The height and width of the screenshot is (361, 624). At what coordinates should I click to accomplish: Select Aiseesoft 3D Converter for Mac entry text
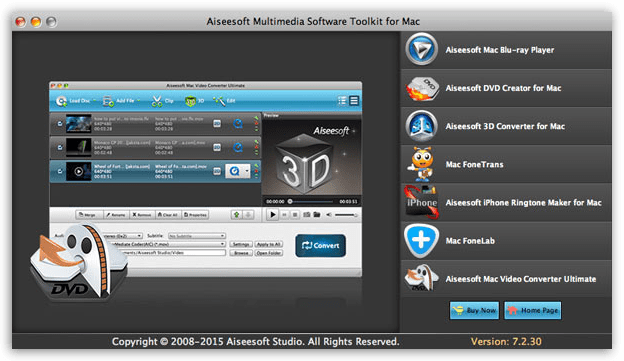505,127
